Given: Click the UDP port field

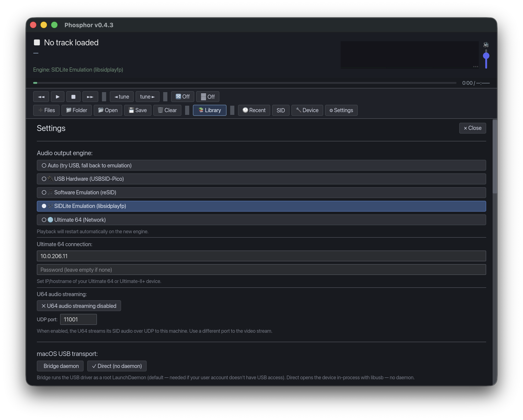Looking at the screenshot, I should pyautogui.click(x=78, y=320).
